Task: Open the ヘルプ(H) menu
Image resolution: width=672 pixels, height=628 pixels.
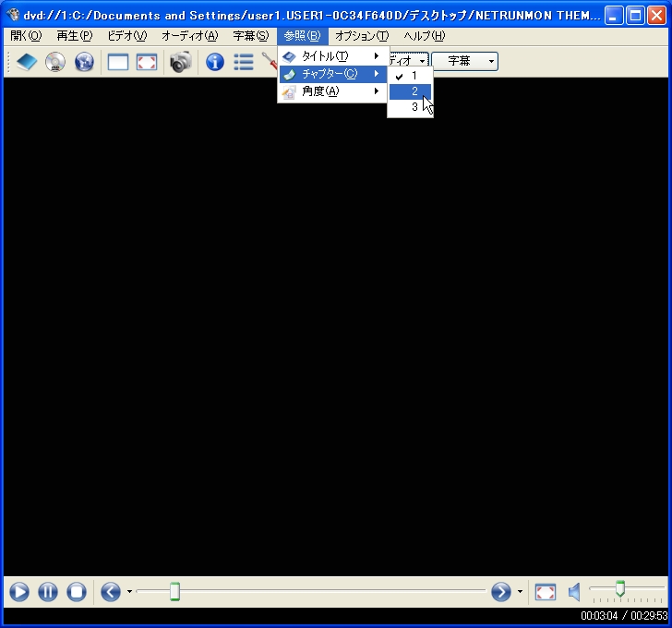Action: coord(425,36)
